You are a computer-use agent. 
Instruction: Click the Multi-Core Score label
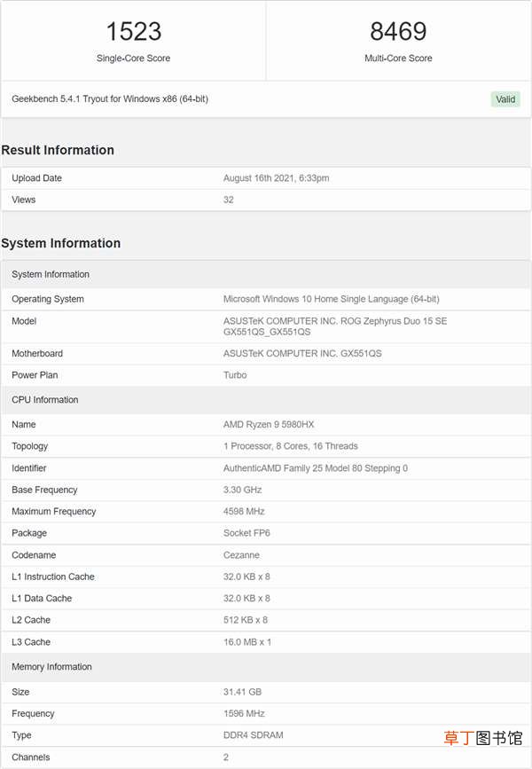[x=398, y=59]
